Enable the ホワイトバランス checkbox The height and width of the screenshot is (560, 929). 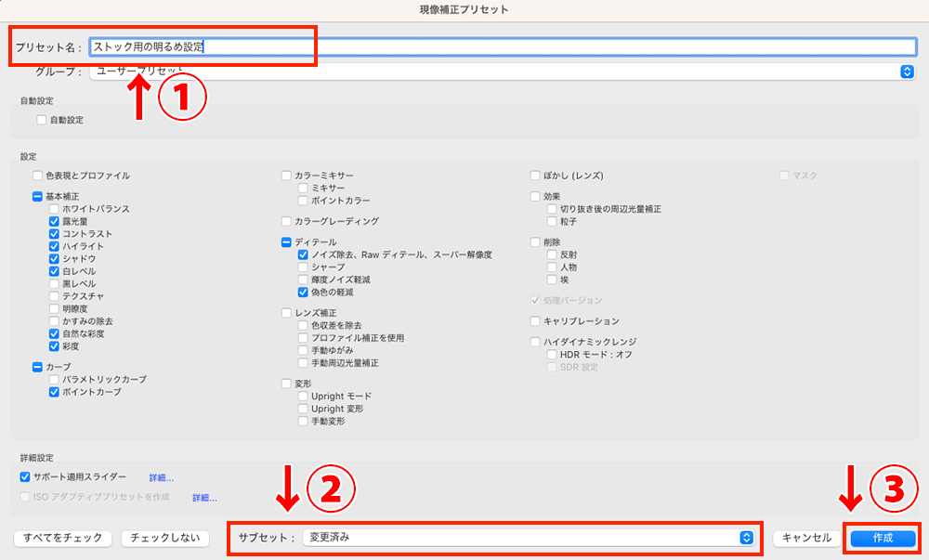[53, 209]
